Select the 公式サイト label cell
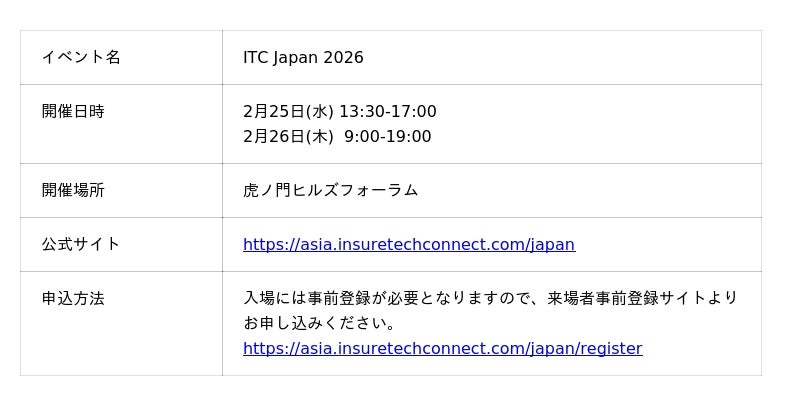 (81, 244)
